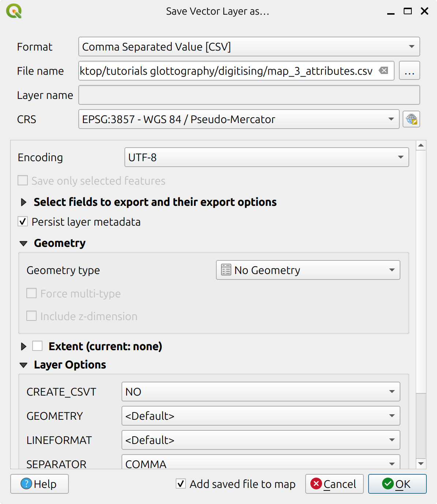Uncheck Persist layer metadata
437x504 pixels.
tap(22, 222)
